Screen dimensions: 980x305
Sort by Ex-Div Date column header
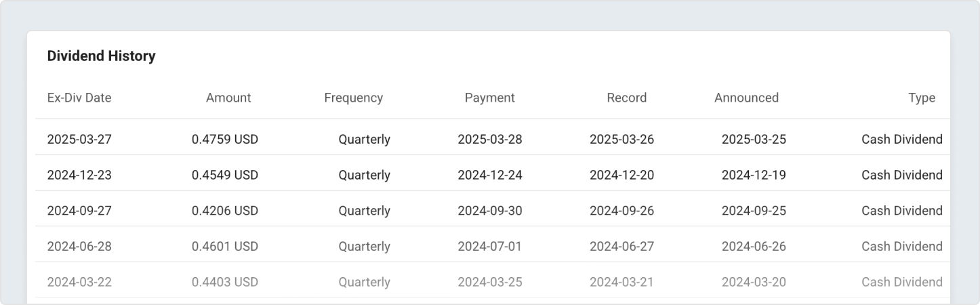[x=79, y=98]
